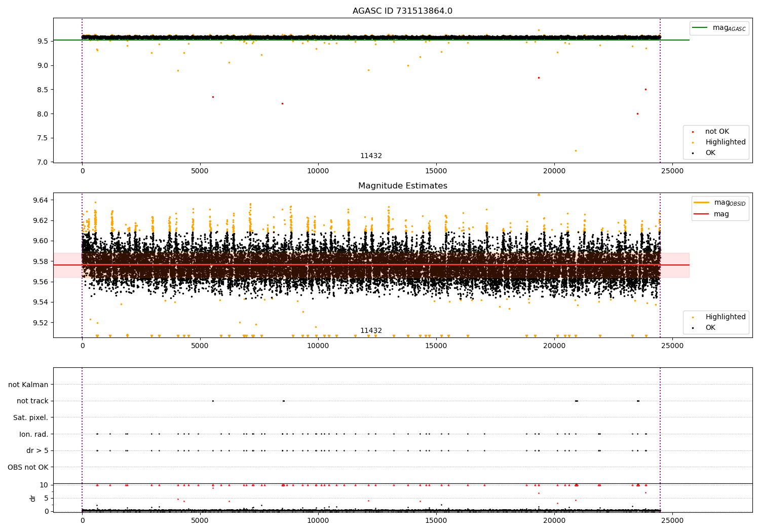Click the '9.52' y-axis tick label
Viewport: 760px width, 532px height.
click(41, 323)
